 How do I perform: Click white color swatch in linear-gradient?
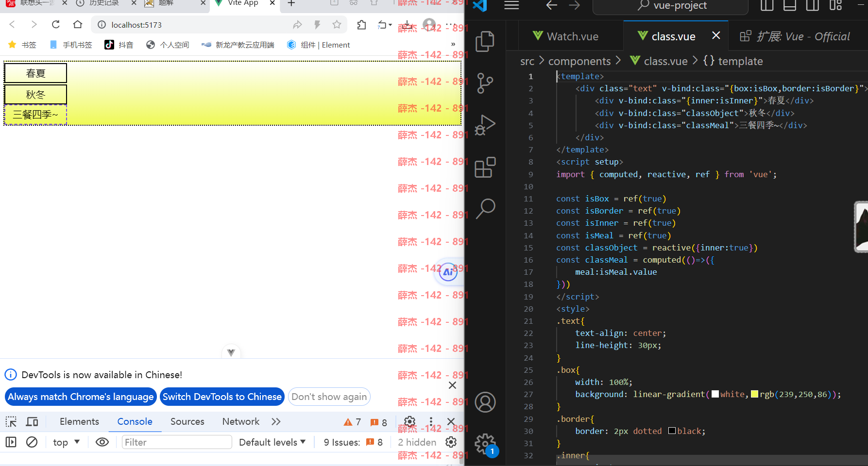[715, 394]
